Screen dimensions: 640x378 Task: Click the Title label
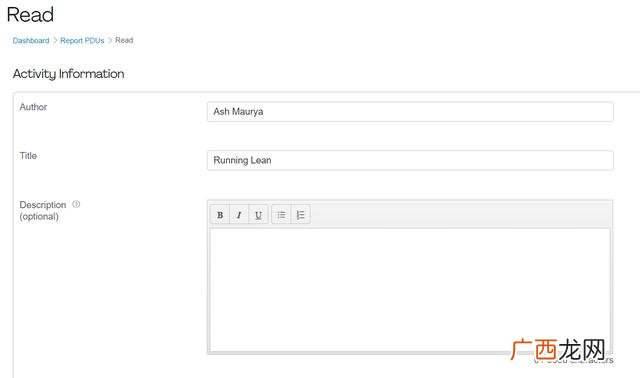[28, 156]
